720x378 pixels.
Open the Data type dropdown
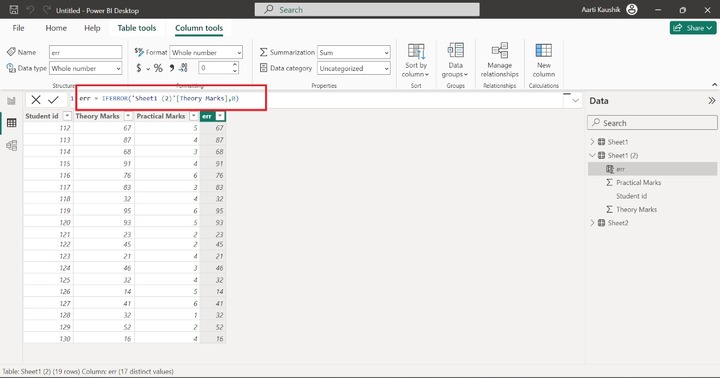[86, 68]
